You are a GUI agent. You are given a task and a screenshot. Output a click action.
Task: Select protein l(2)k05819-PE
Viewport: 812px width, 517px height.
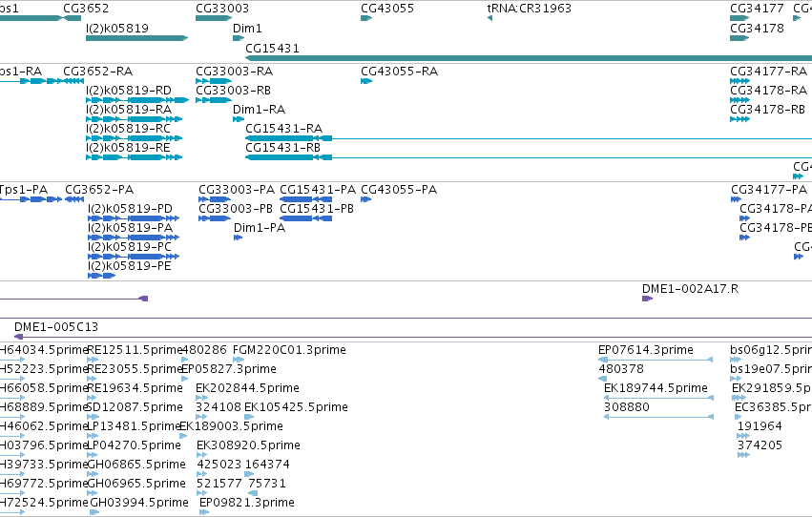click(130, 266)
